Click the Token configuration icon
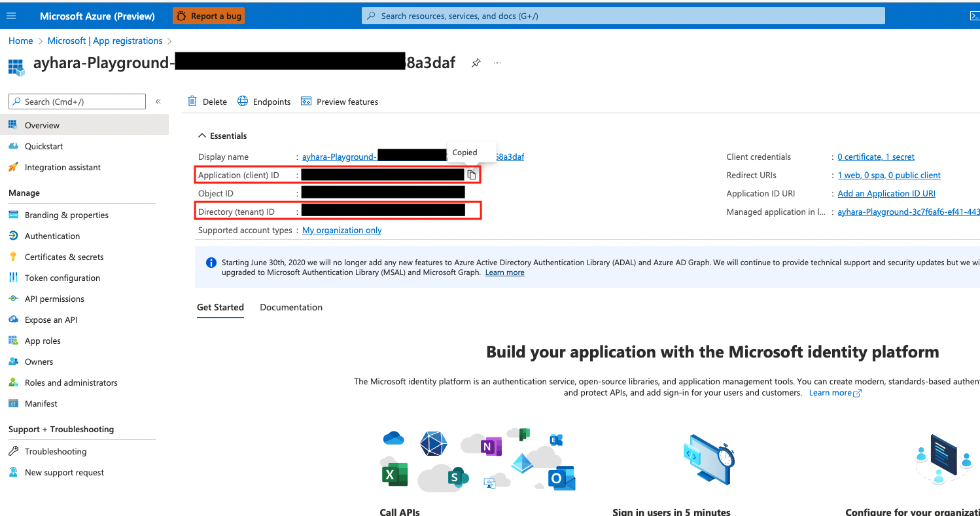 pos(13,278)
